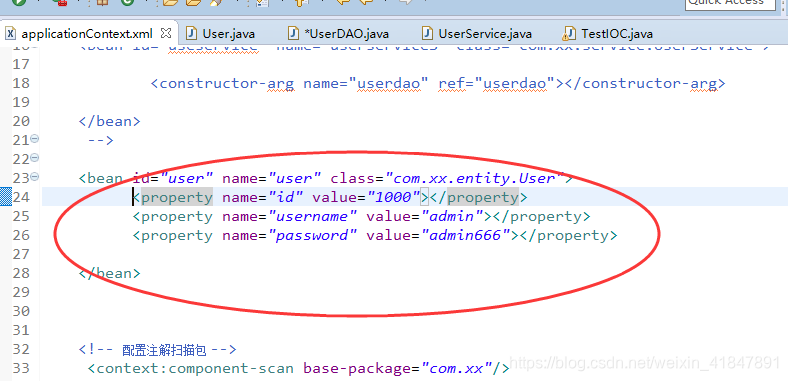Open the User.java editor tab
The height and width of the screenshot is (381, 788).
[229, 34]
